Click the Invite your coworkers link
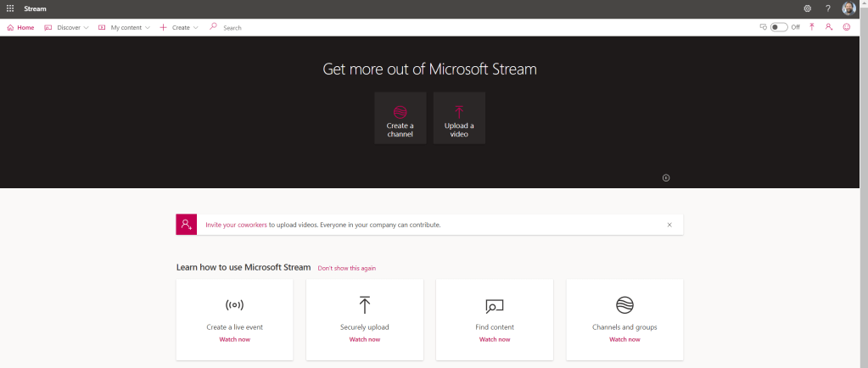This screenshot has height=368, width=868. click(x=236, y=225)
